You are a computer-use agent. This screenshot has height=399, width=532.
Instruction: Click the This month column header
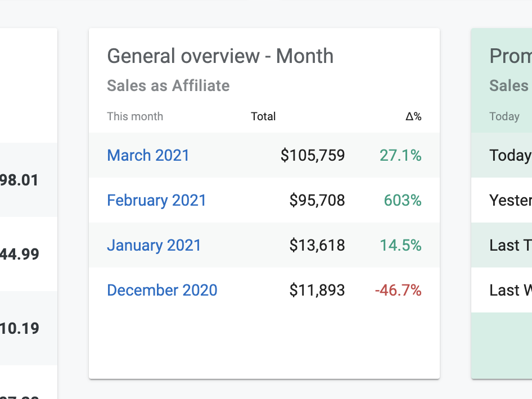pyautogui.click(x=135, y=116)
